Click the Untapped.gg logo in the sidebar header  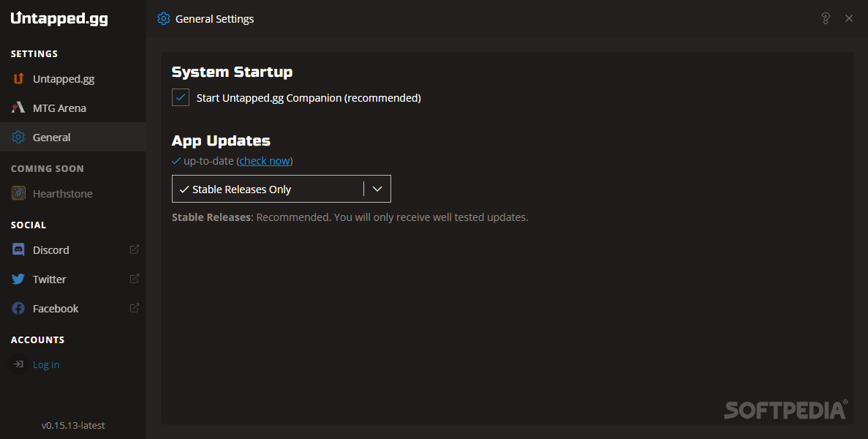59,18
